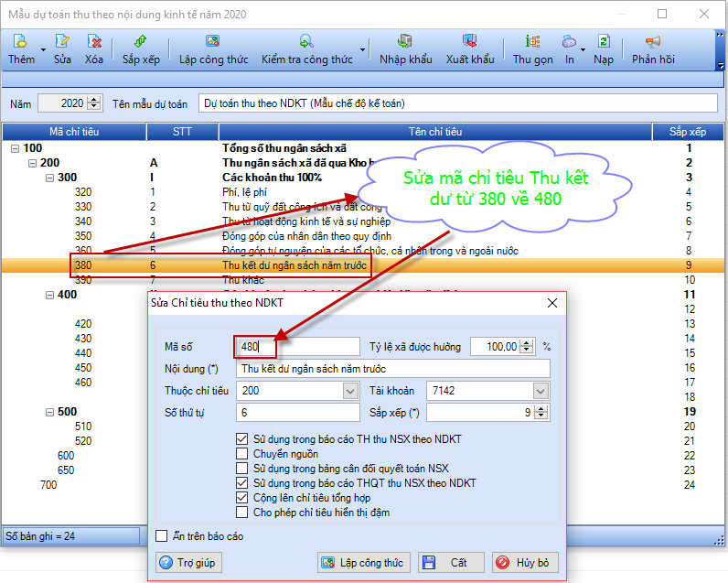Uncheck Sử dụng trong báo cáo TH thu NSX
Screen dimensions: 728x583
241,439
